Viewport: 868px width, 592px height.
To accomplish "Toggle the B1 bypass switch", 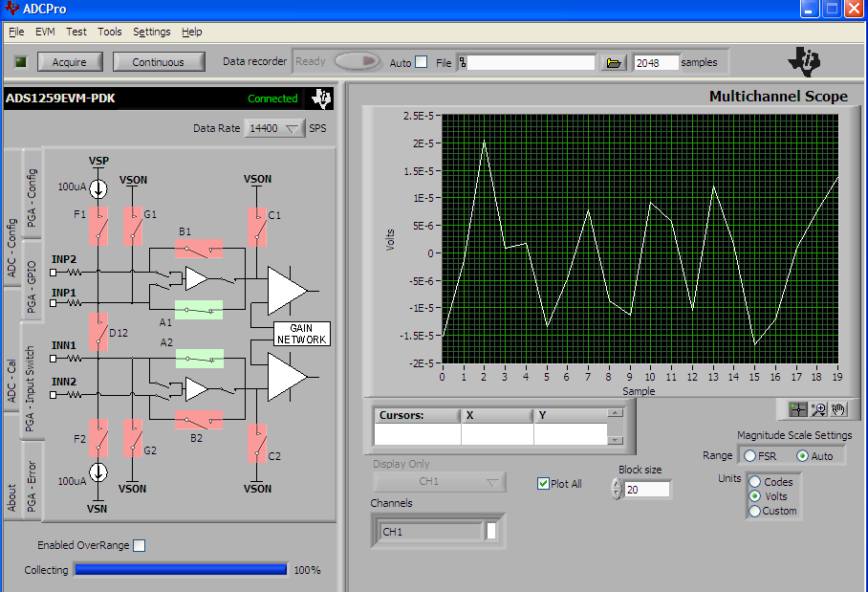I will (x=199, y=249).
